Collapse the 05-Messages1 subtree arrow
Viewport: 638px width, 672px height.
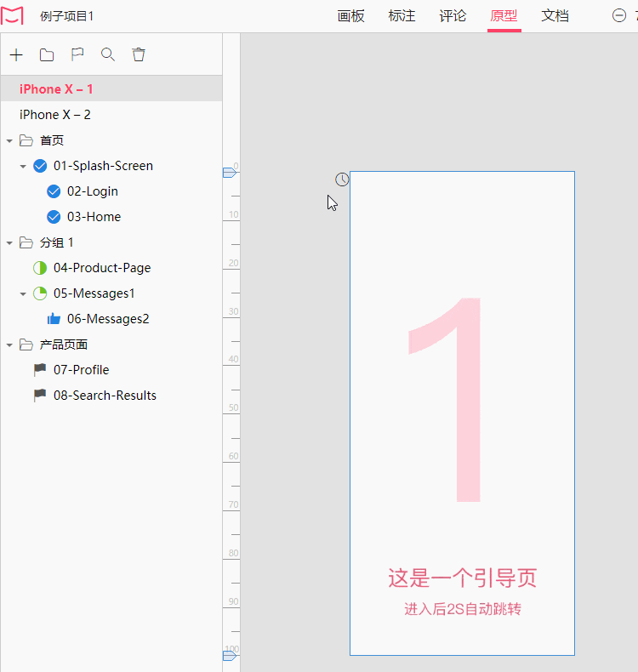(x=23, y=294)
